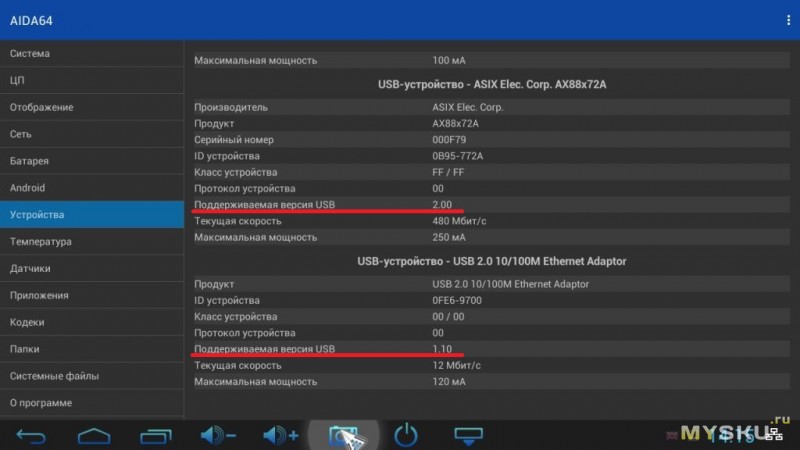Screen dimensions: 800x450
Task: Select ID устройства 0FE6-9700 row
Action: (492, 301)
